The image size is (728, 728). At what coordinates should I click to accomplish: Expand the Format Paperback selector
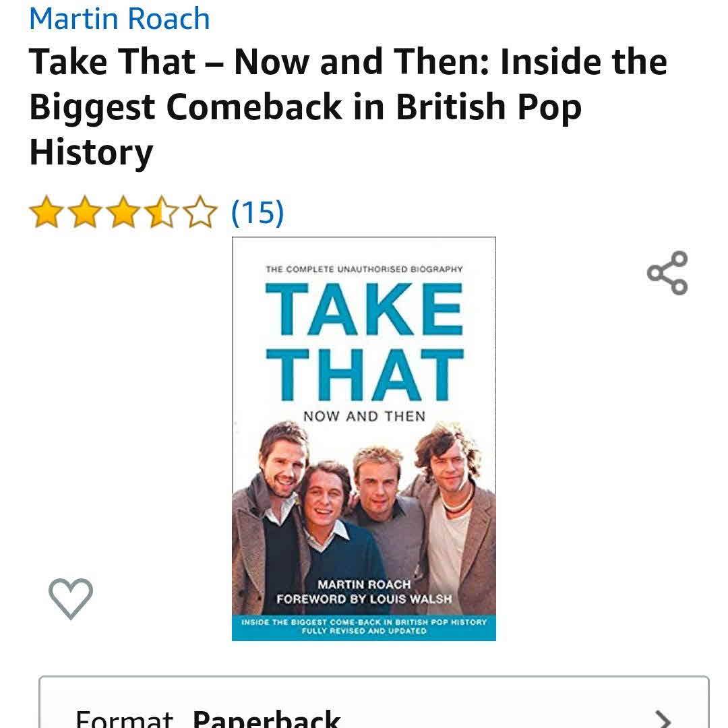(x=373, y=702)
